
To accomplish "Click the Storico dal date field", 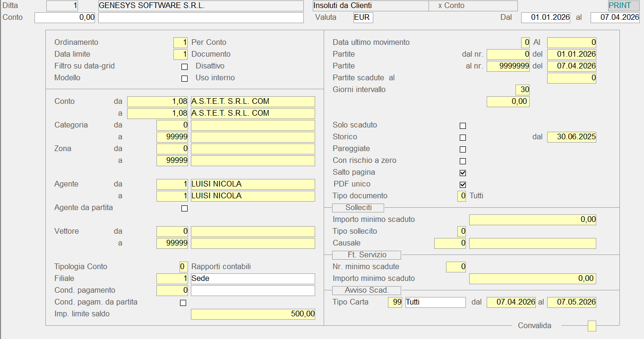I will (571, 137).
